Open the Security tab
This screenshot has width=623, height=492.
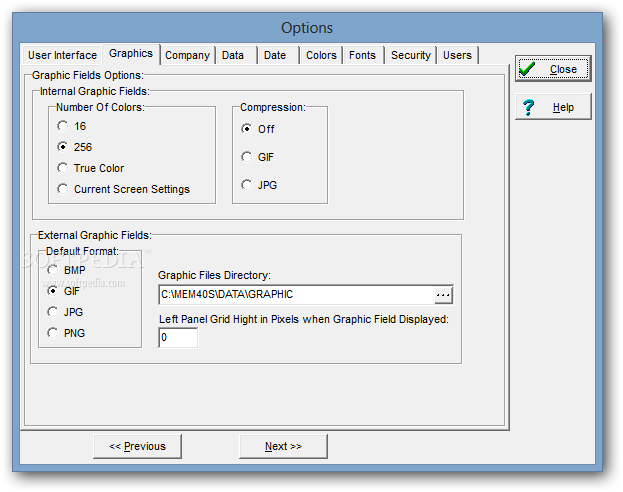tap(410, 55)
